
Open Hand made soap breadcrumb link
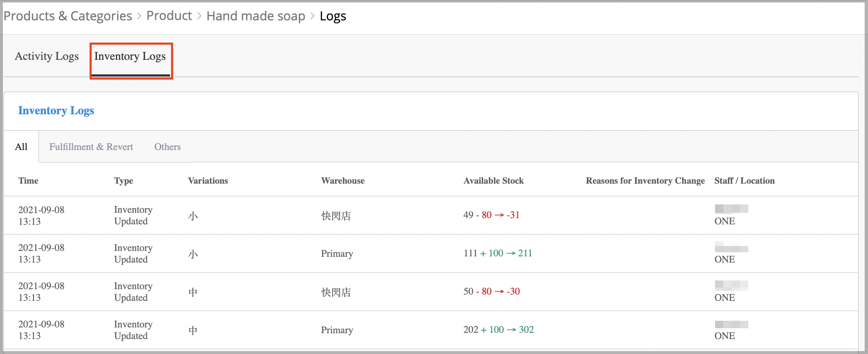click(x=256, y=16)
